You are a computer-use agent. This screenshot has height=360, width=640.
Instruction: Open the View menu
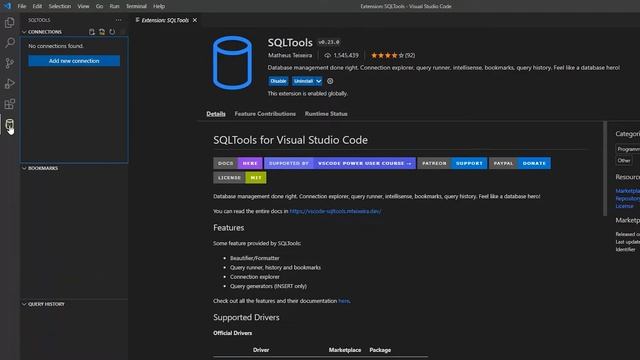click(x=83, y=6)
